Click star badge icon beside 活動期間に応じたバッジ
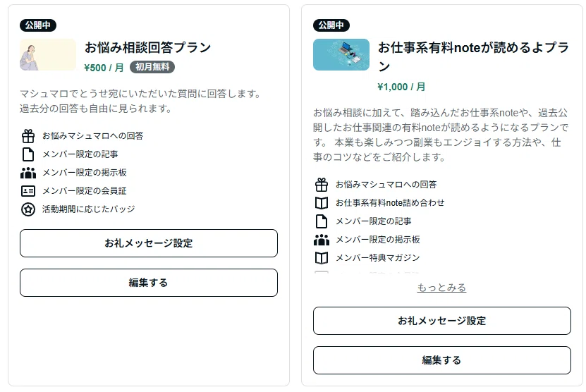The height and width of the screenshot is (392, 586). click(28, 209)
